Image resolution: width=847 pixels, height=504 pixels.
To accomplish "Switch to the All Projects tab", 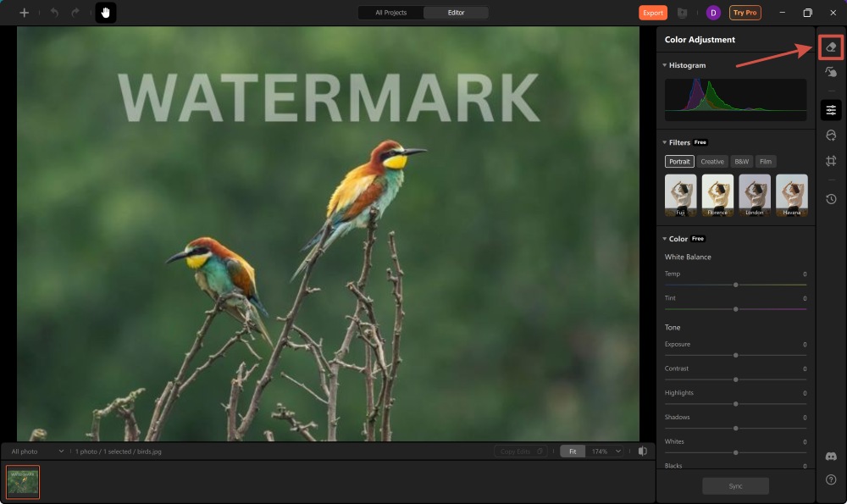I will point(390,13).
